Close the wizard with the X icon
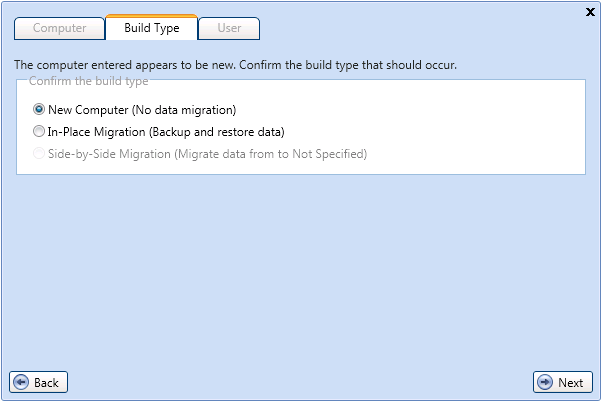The width and height of the screenshot is (601, 401). [590, 12]
